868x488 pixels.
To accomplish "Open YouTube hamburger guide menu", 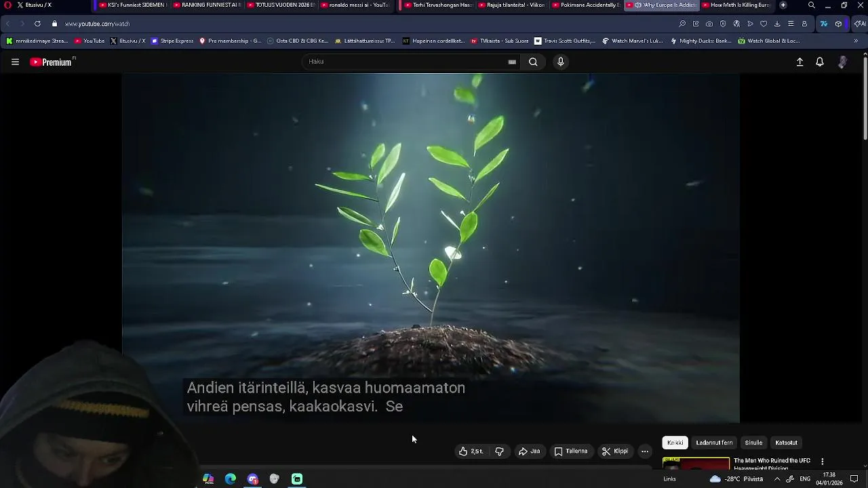I will pyautogui.click(x=15, y=62).
